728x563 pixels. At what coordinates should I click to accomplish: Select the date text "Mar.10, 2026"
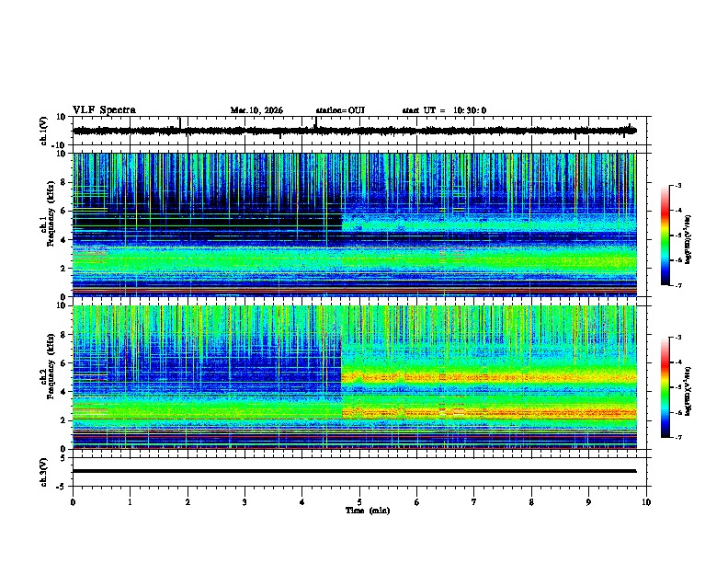[x=256, y=110]
